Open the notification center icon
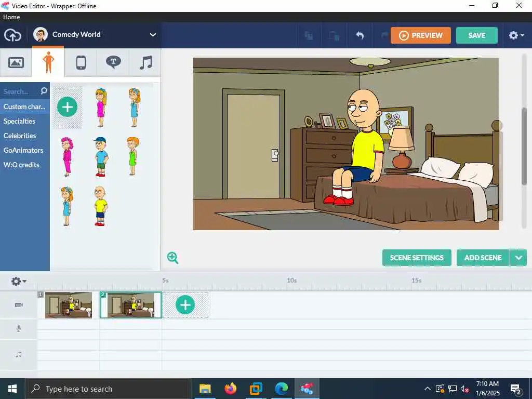 (516, 389)
